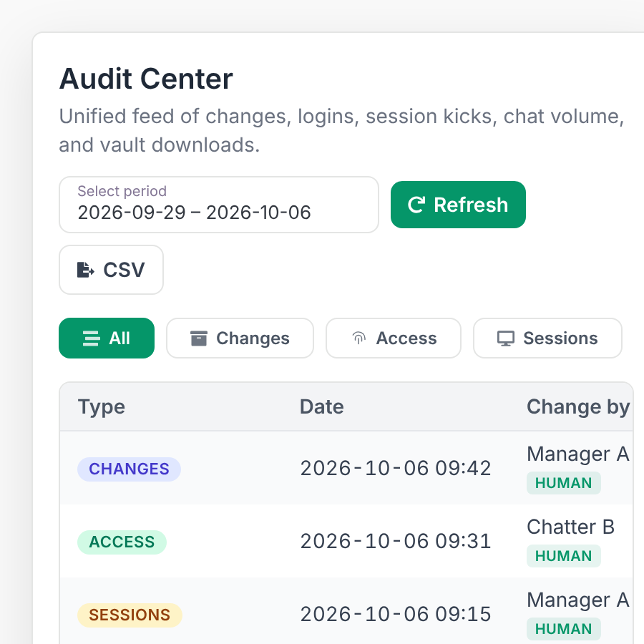This screenshot has width=644, height=644.
Task: Click the file export icon beside CSV
Action: click(85, 270)
